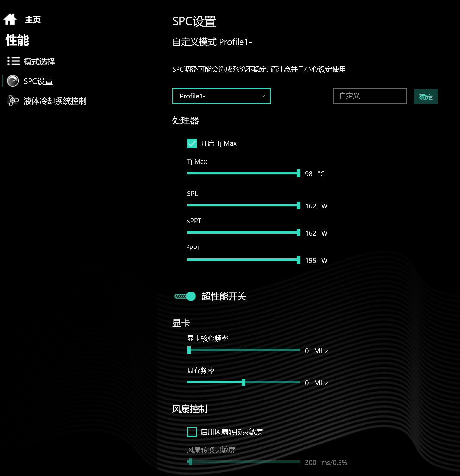The width and height of the screenshot is (460, 476).
Task: Click the fan icon for 液体冷却系统控制
Action: (x=13, y=100)
